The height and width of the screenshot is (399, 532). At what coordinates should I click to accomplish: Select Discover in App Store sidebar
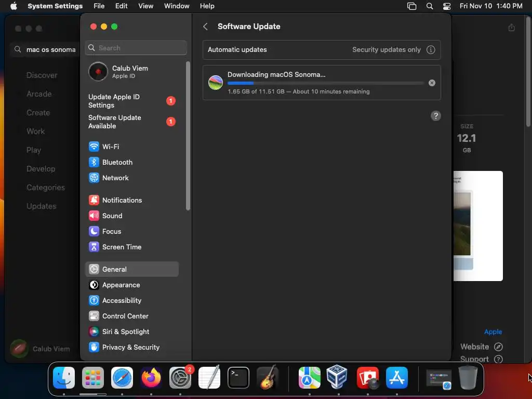(x=42, y=75)
